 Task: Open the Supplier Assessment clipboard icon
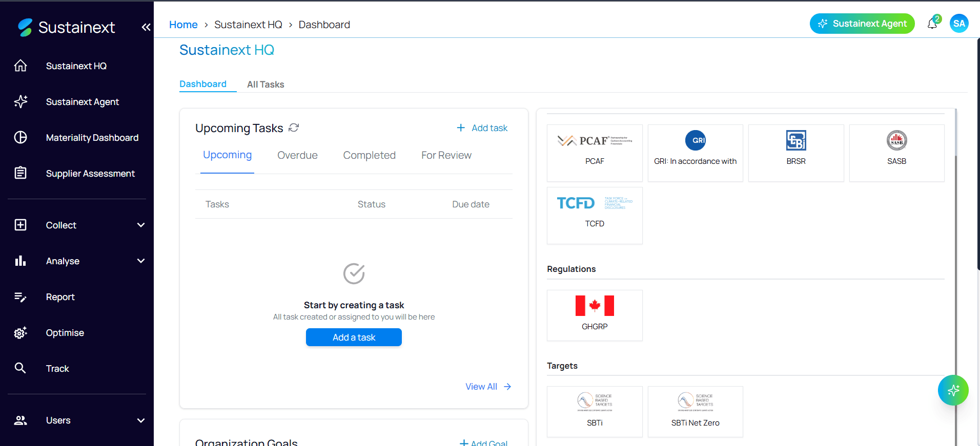point(21,173)
